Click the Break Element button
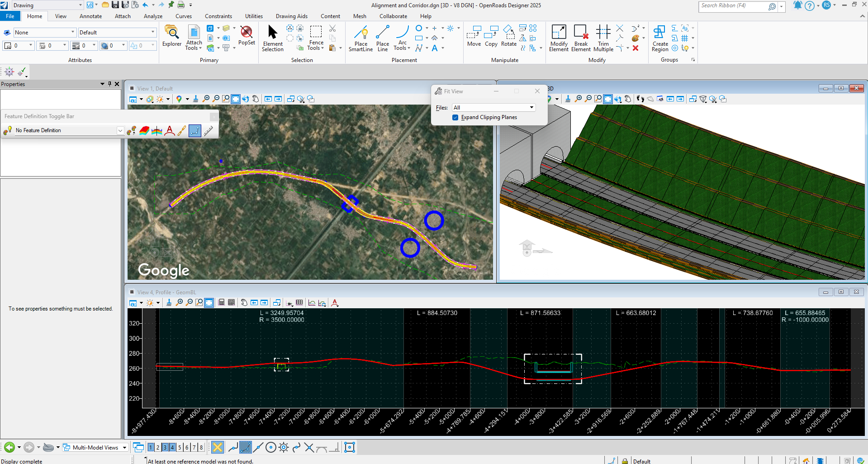Image resolution: width=868 pixels, height=464 pixels. 581,38
